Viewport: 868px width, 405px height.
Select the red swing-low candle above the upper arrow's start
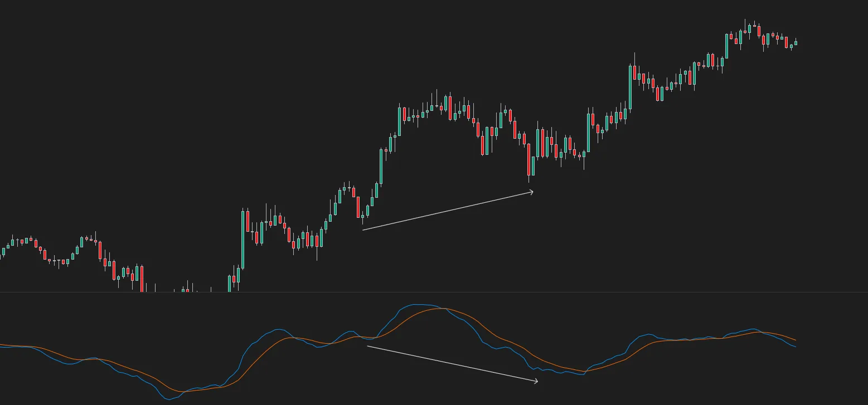pyautogui.click(x=358, y=207)
